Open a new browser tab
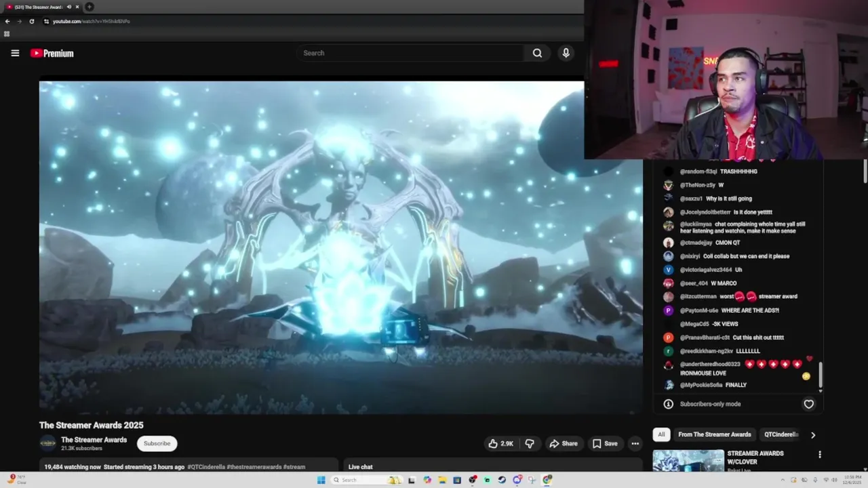Screen dimensions: 868x488 click(x=89, y=7)
